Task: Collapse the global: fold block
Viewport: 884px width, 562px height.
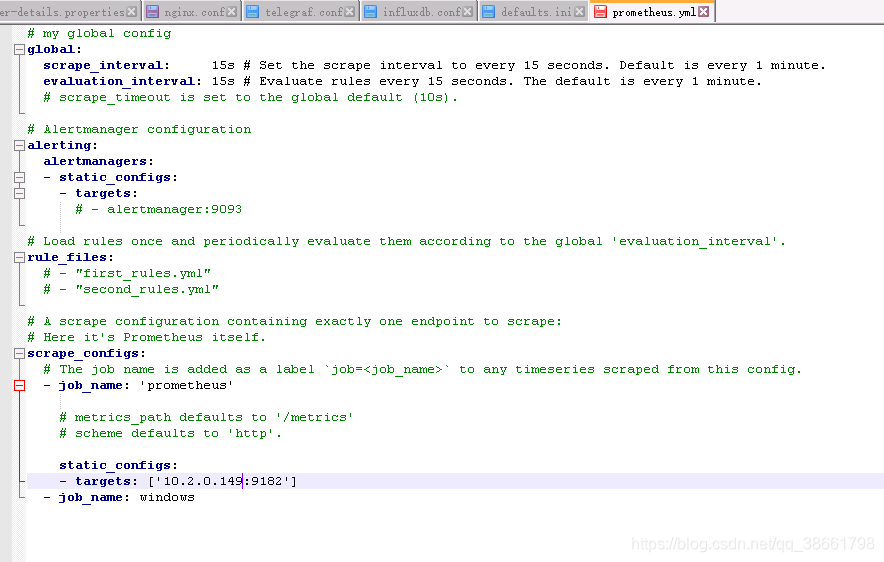Action: pyautogui.click(x=19, y=50)
